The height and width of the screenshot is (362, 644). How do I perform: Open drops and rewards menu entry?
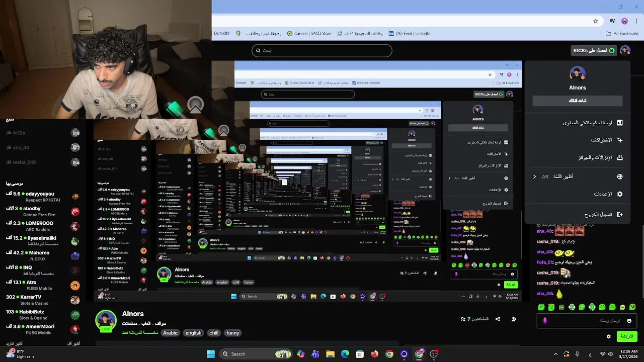[x=578, y=157]
